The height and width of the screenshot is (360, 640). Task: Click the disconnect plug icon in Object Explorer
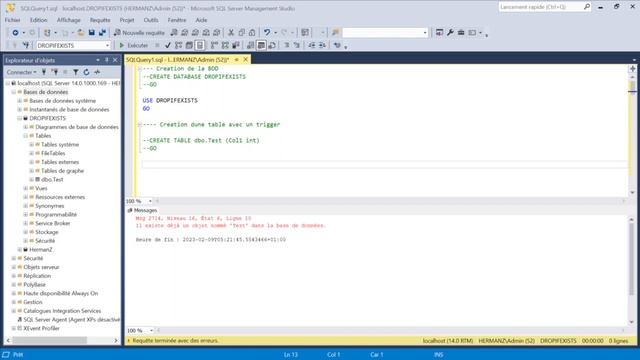(55, 72)
